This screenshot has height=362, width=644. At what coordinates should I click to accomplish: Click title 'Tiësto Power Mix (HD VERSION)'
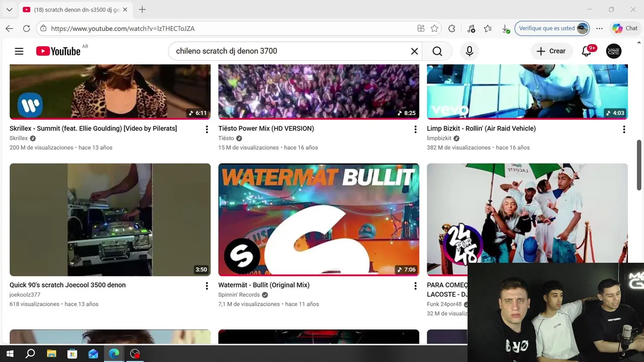click(266, 129)
